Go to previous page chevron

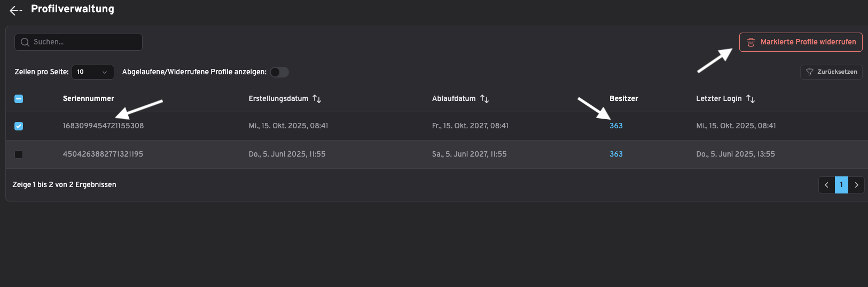point(826,185)
